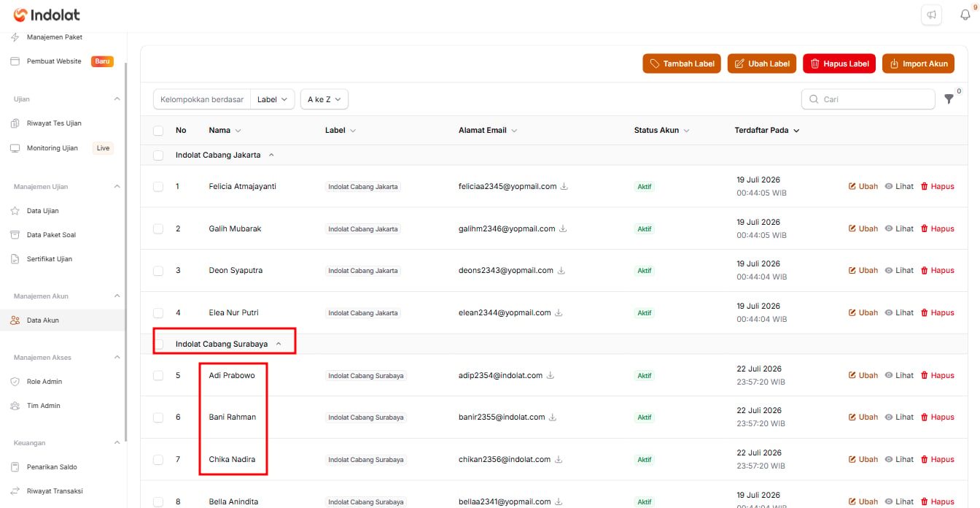This screenshot has width=980, height=508.
Task: Open the Label grouping dropdown
Action: click(x=273, y=99)
